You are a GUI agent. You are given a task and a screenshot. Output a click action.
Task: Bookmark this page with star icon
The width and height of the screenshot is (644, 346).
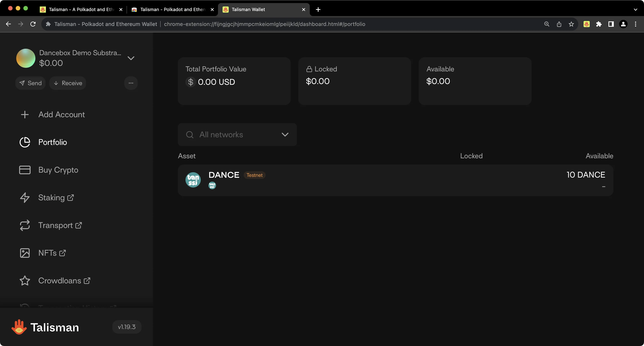[x=571, y=24]
